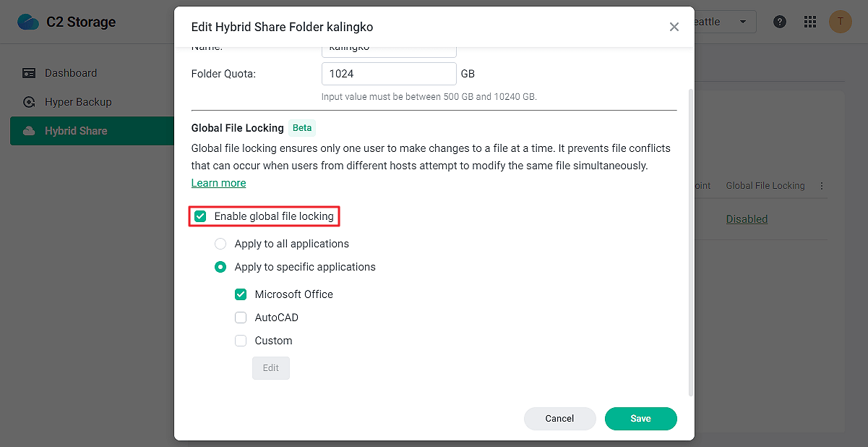Open the three-dot menu beside Global File Locking
The image size is (868, 447).
click(821, 185)
